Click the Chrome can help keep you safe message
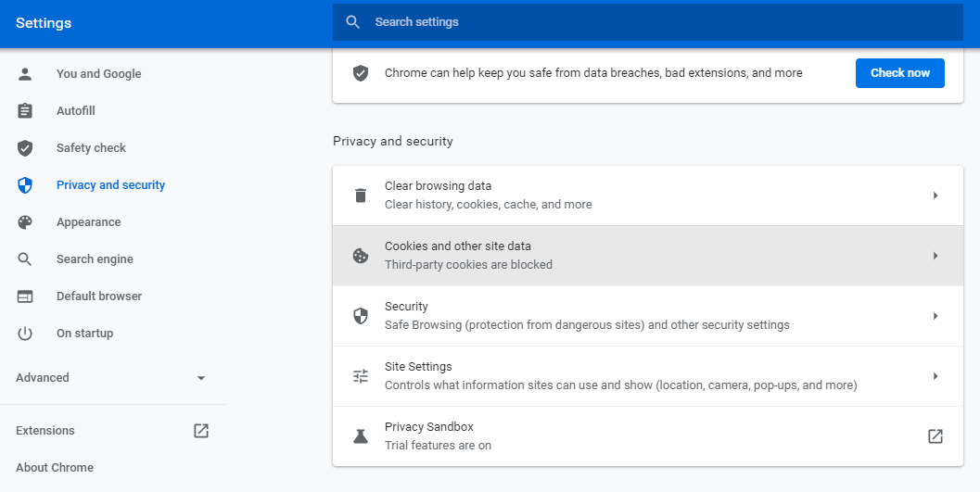Image resolution: width=980 pixels, height=492 pixels. (593, 73)
